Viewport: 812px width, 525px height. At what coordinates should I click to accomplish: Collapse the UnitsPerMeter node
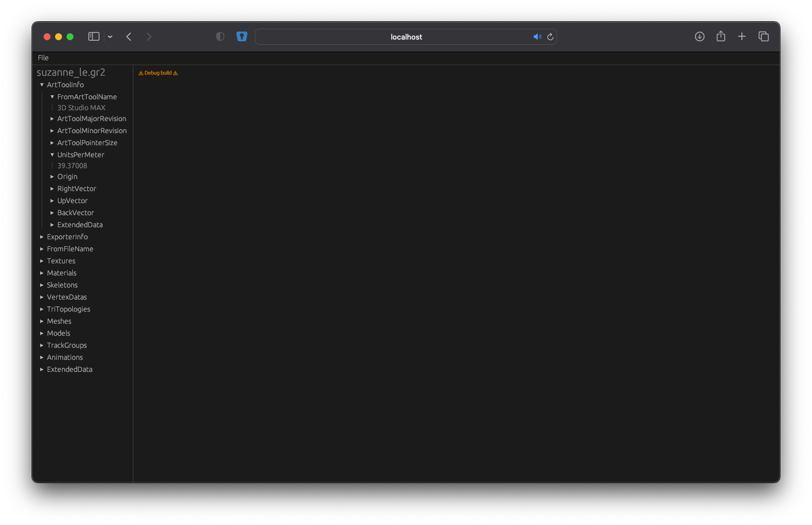[52, 155]
